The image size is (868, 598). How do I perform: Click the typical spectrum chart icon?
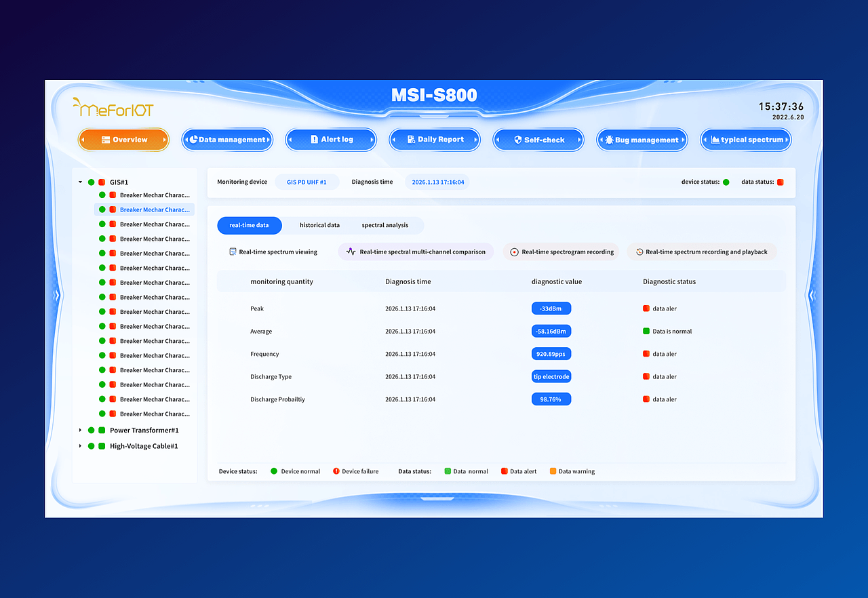715,140
